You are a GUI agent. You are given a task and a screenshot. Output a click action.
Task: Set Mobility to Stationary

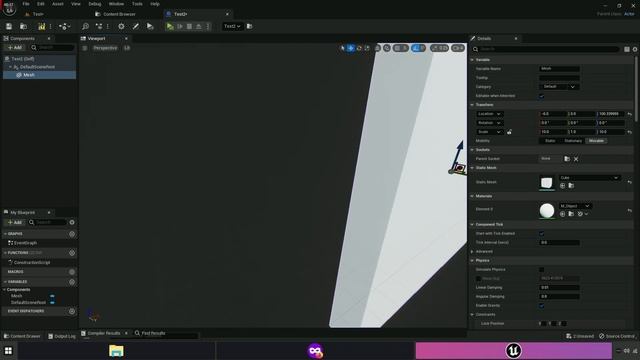[x=573, y=141]
